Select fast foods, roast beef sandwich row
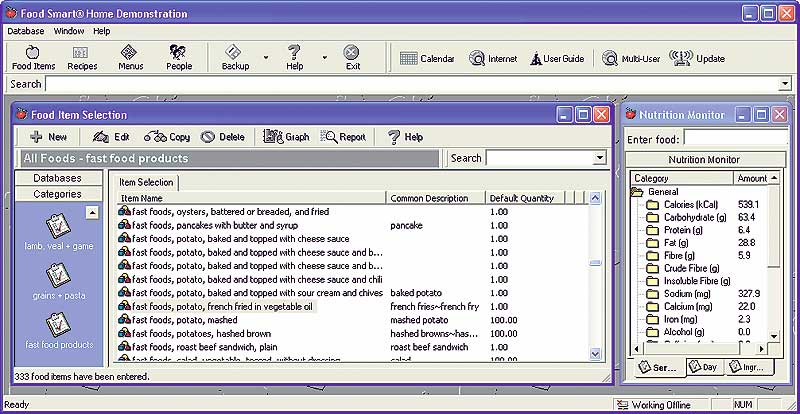Image resolution: width=800 pixels, height=414 pixels. pyautogui.click(x=353, y=347)
